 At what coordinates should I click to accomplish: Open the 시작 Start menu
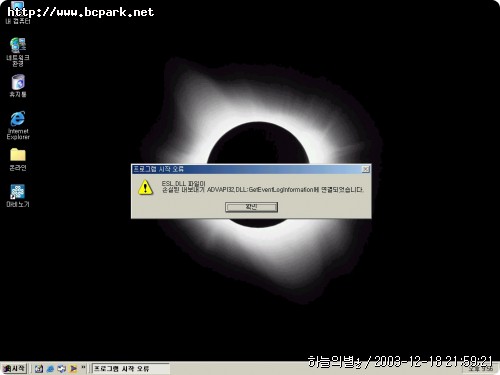pos(14,369)
